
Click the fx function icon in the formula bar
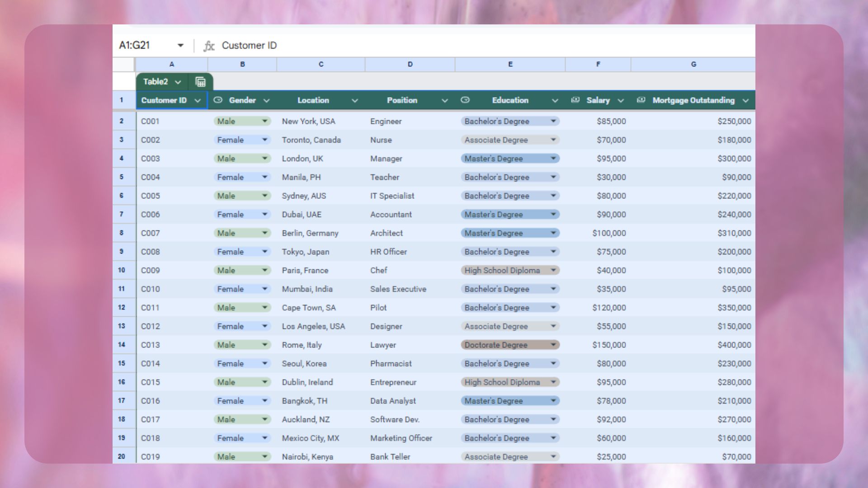pyautogui.click(x=209, y=46)
